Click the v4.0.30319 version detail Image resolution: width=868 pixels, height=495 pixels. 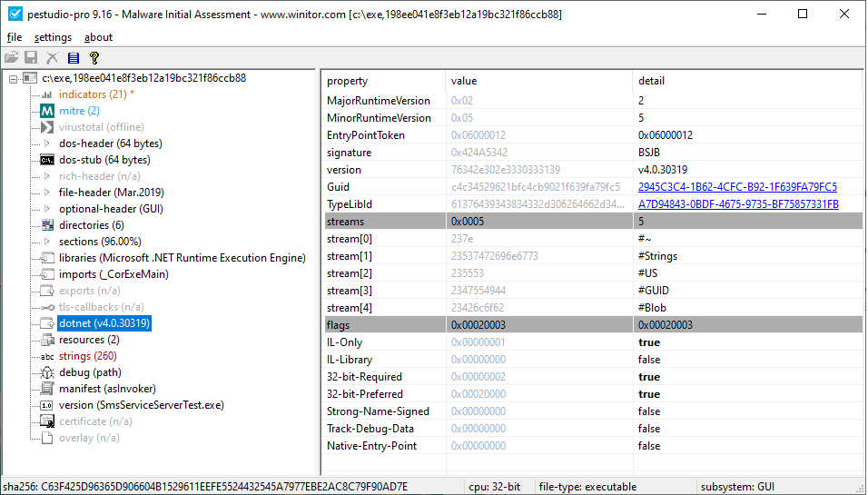pyautogui.click(x=663, y=170)
